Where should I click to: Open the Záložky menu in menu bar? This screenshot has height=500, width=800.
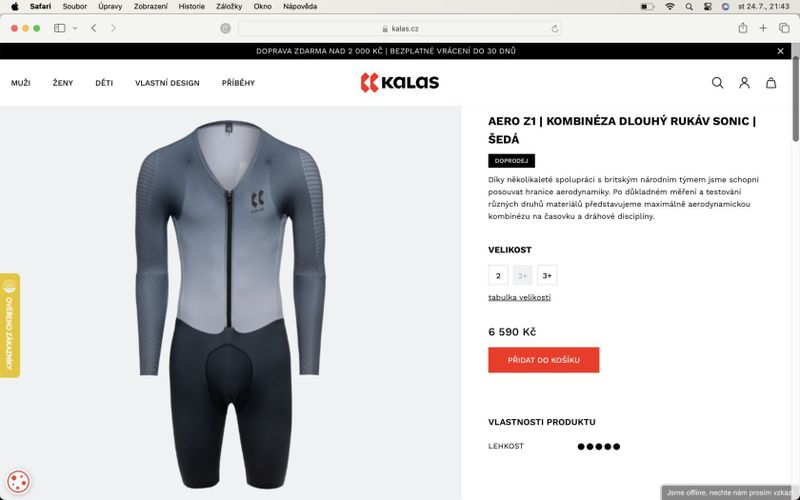229,7
